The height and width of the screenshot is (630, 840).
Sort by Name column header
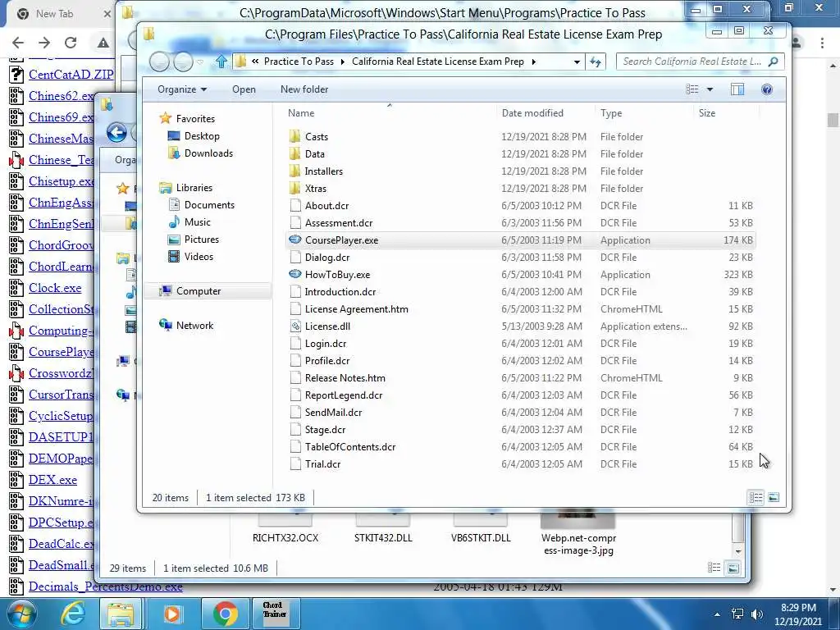pos(389,113)
